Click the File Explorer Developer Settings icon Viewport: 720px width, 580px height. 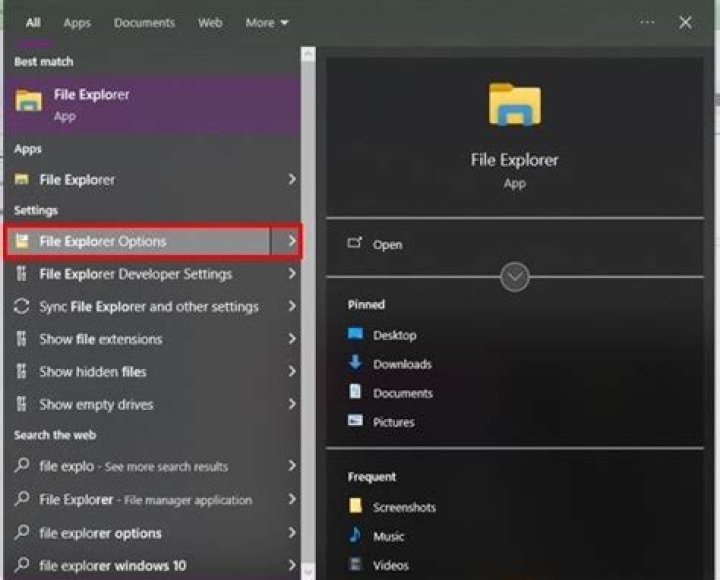pyautogui.click(x=22, y=273)
